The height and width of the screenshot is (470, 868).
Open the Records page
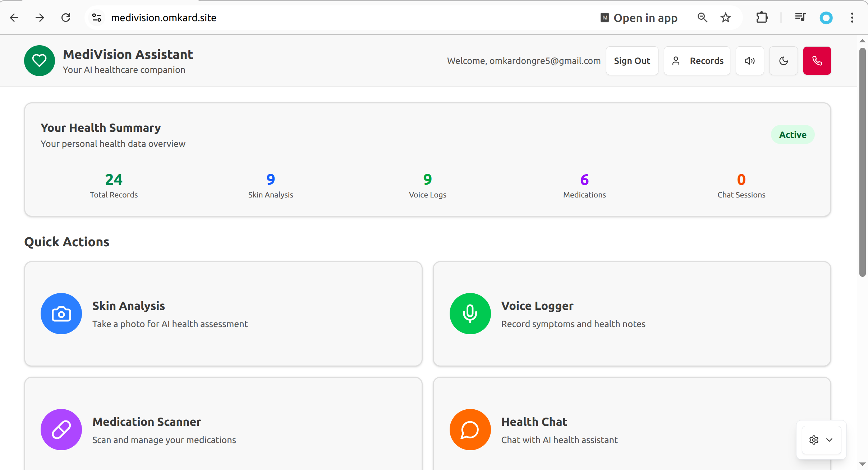tap(697, 61)
